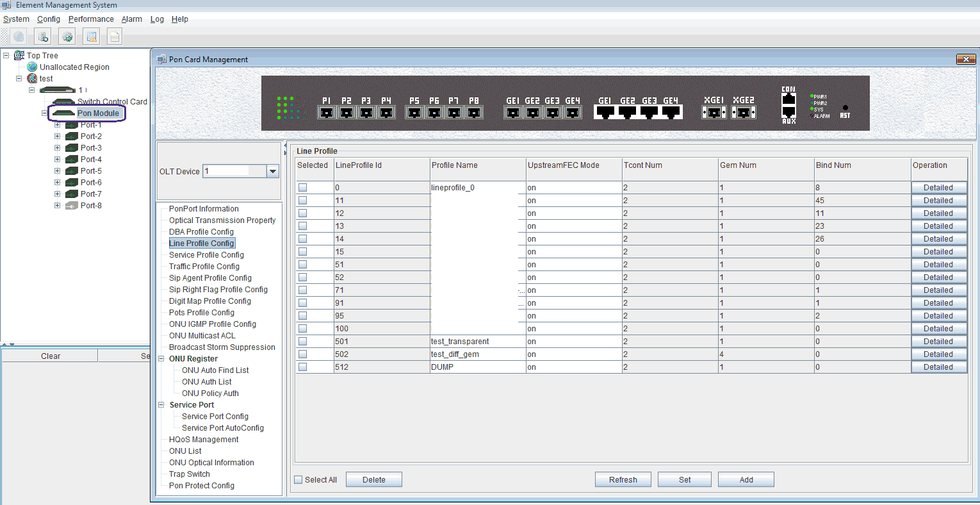The width and height of the screenshot is (980, 505).
Task: Click the P1 PON port on device panel
Action: coord(327,112)
